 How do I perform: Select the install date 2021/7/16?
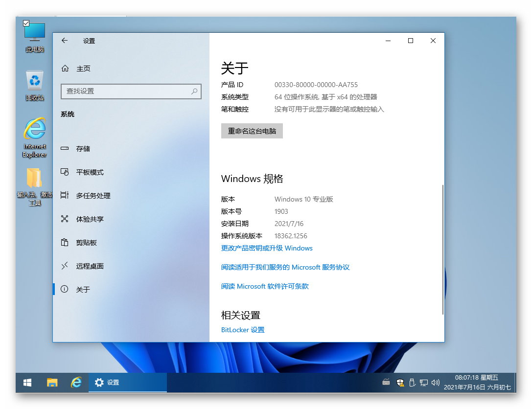pos(289,224)
